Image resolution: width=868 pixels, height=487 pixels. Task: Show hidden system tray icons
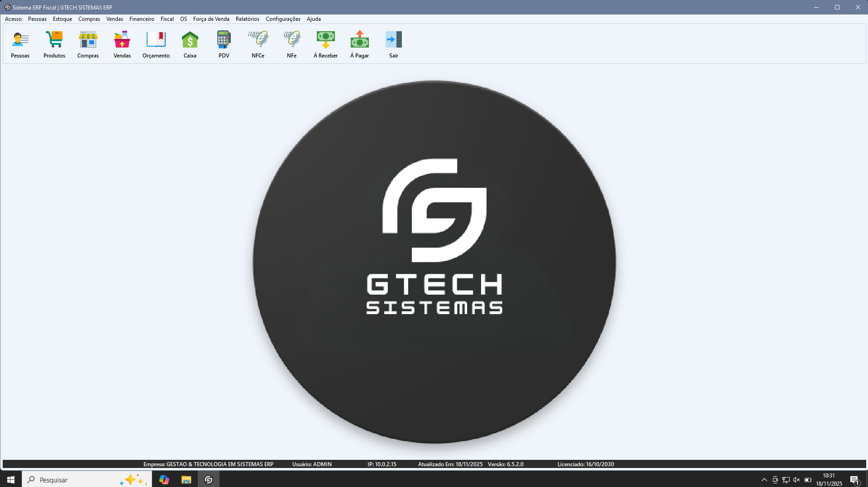point(764,480)
